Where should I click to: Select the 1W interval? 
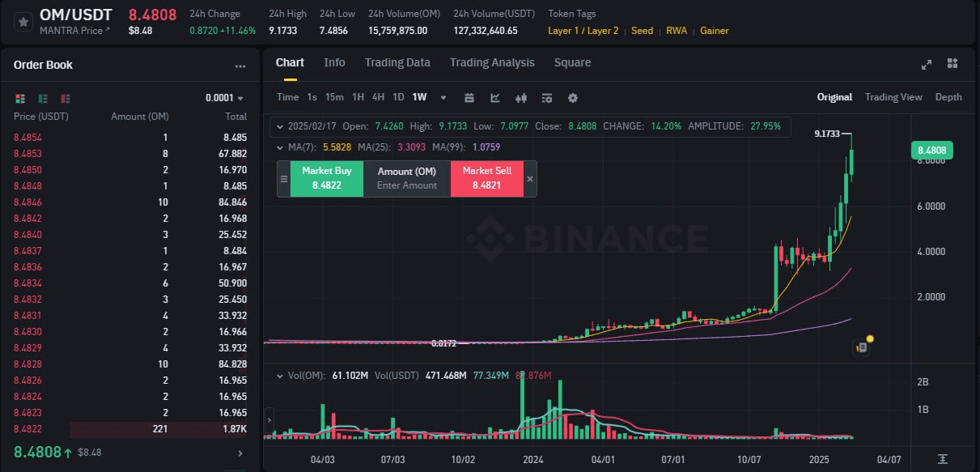pyautogui.click(x=419, y=97)
